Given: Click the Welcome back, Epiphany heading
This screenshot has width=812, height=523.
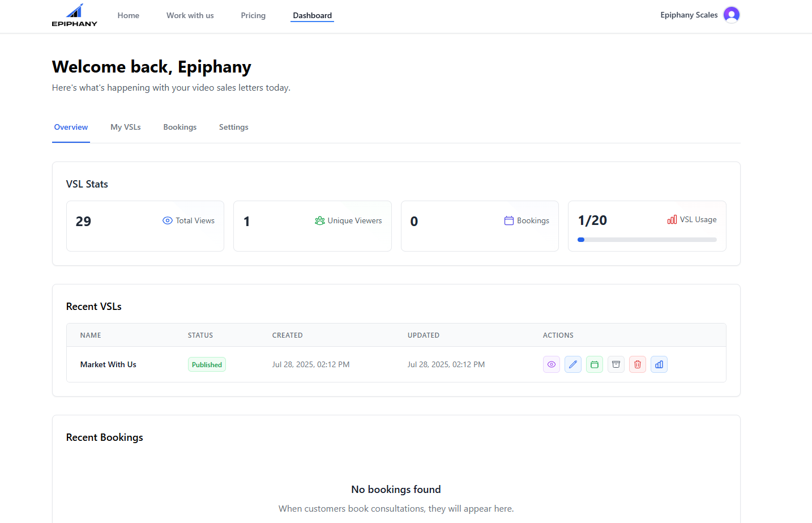Looking at the screenshot, I should [152, 67].
